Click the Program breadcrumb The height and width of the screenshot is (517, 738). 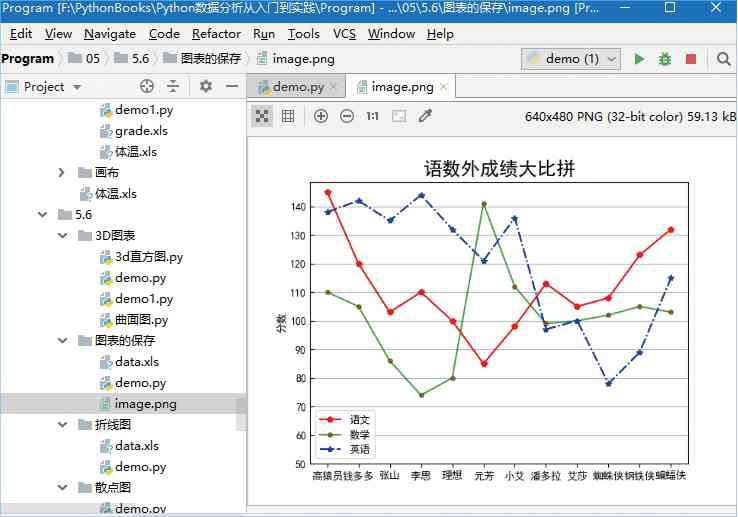[27, 59]
